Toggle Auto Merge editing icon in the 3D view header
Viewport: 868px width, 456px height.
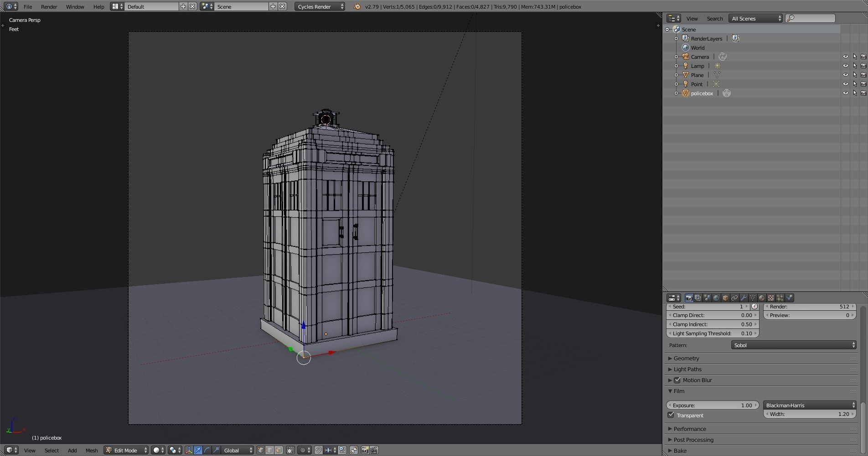[x=354, y=450]
